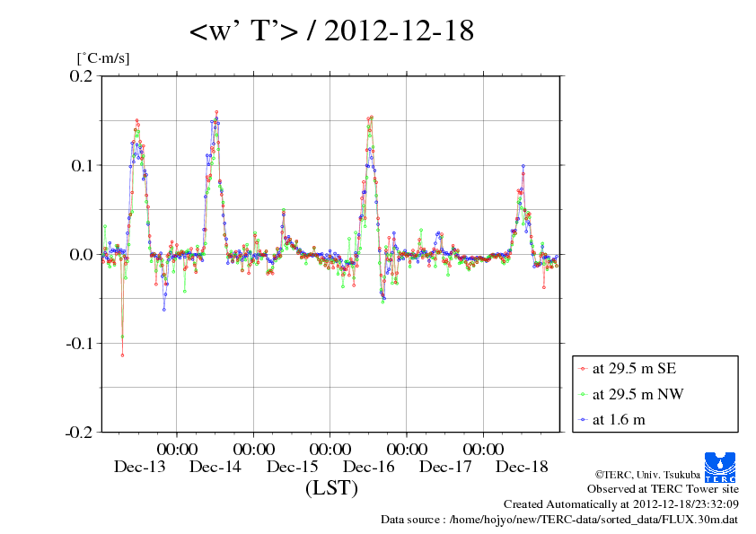Click the y-axis value 0.2

[81, 75]
